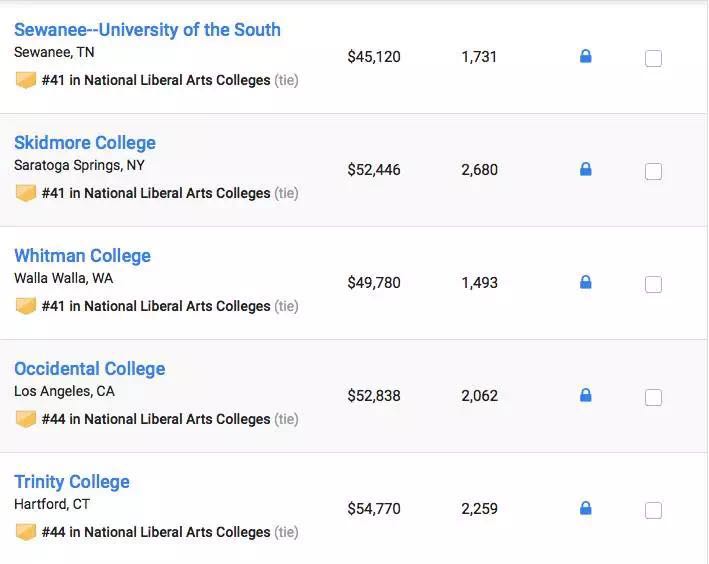Open the Skidmore College profile link
This screenshot has height=564, width=709.
point(85,143)
